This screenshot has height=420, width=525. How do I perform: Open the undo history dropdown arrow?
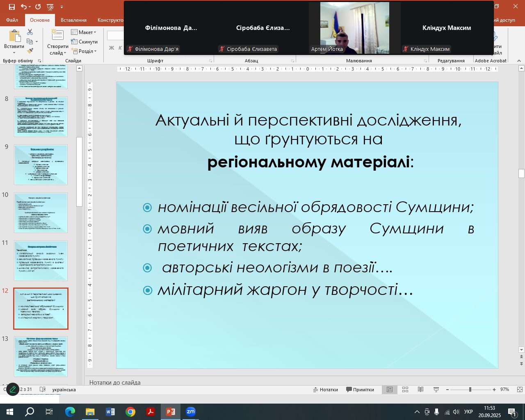tap(30, 7)
